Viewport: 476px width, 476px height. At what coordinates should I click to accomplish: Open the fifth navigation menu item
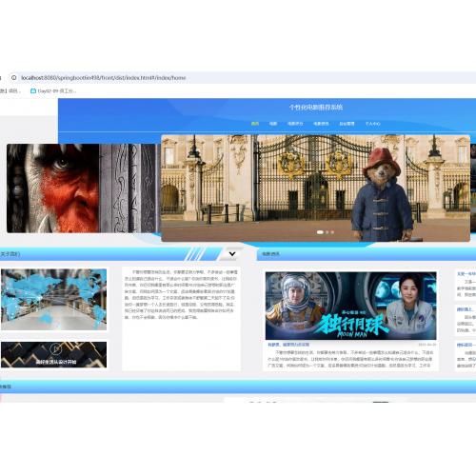(347, 124)
